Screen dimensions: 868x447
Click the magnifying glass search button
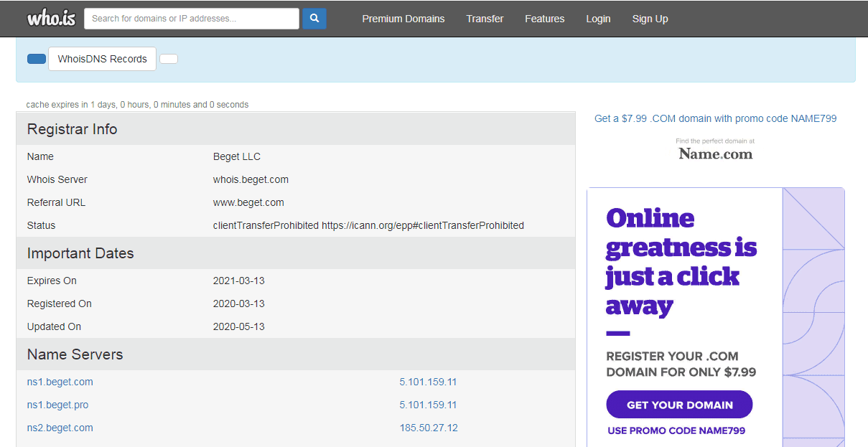point(314,19)
